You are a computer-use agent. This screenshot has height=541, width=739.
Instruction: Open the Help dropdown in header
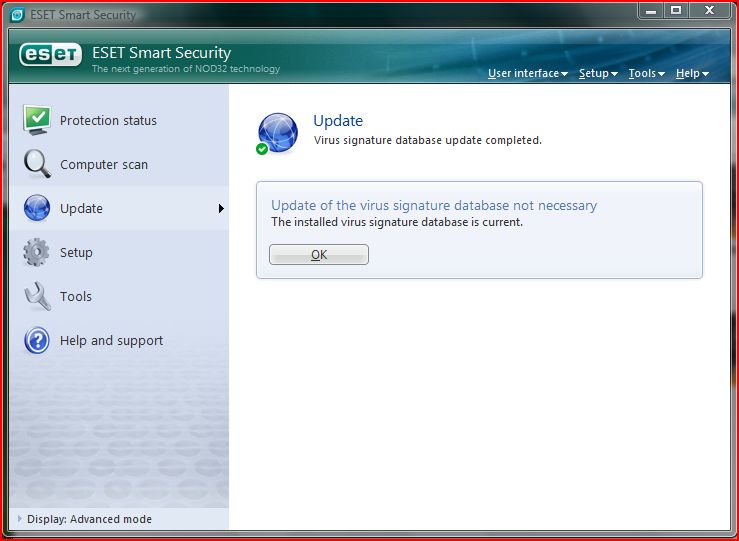692,74
